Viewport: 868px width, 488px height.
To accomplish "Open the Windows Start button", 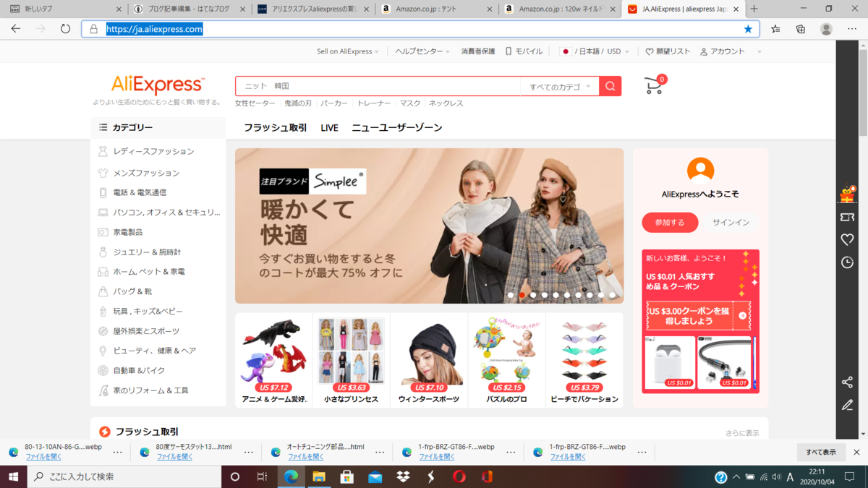I will coord(14,476).
